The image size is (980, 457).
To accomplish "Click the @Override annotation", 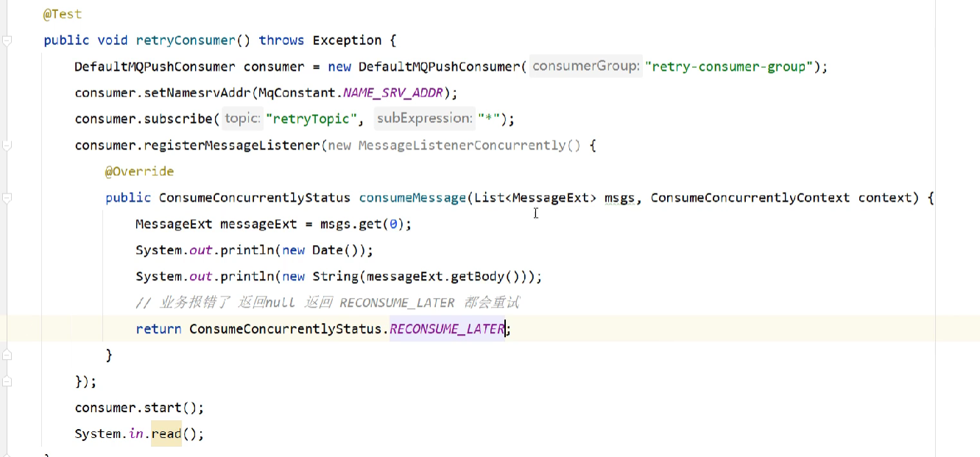I will point(140,171).
